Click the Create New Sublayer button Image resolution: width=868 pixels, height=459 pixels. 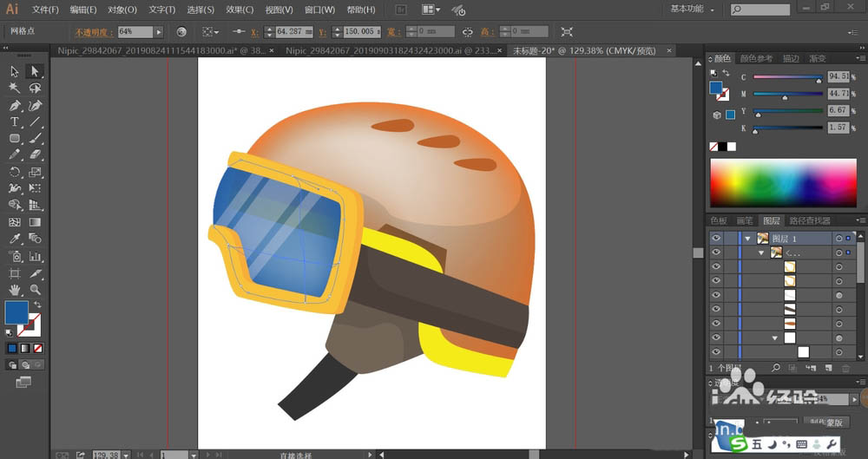click(811, 368)
